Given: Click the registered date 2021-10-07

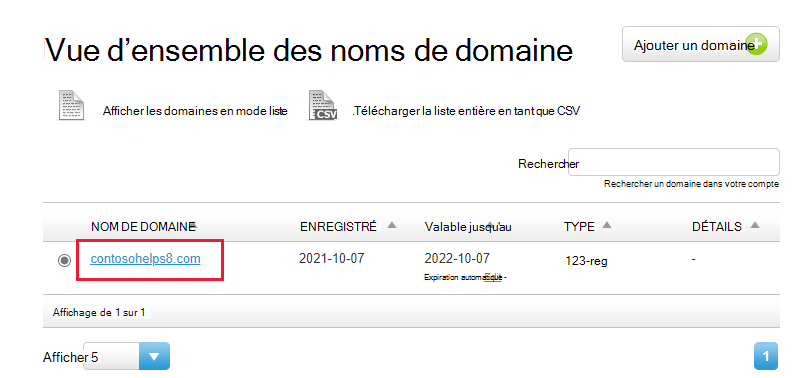Looking at the screenshot, I should pos(331,259).
